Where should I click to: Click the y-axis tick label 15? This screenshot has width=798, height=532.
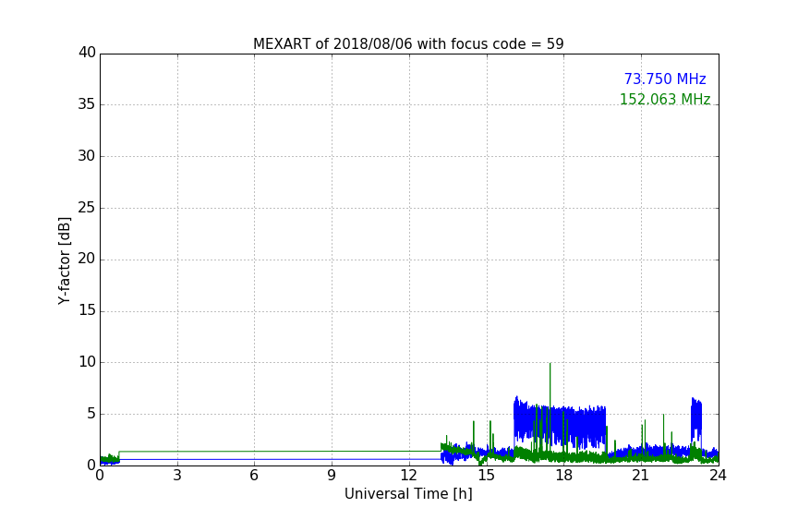[x=87, y=310]
